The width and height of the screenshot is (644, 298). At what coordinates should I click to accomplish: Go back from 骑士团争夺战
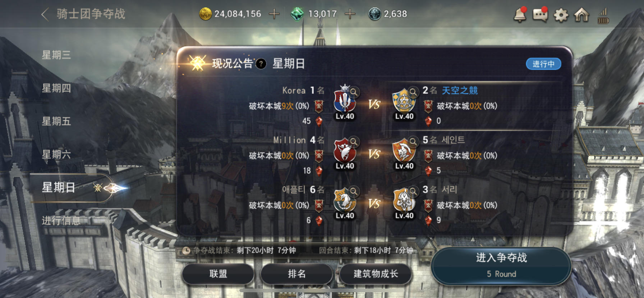pyautogui.click(x=45, y=14)
